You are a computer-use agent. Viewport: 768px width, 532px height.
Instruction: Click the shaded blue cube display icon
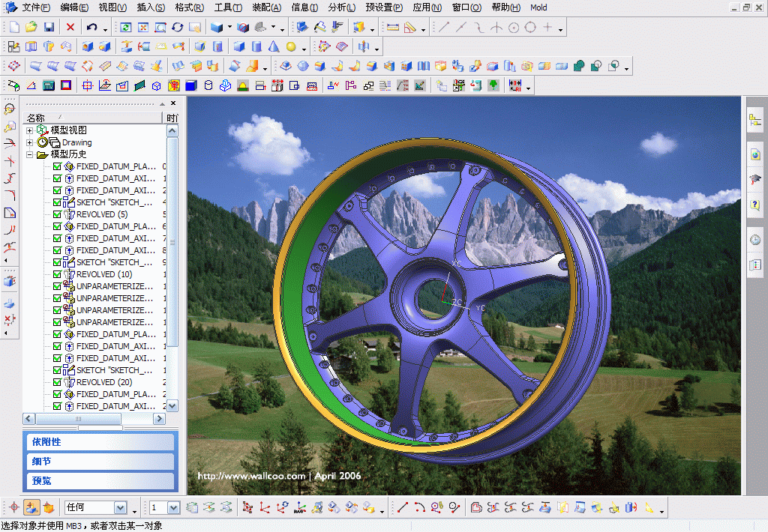[217, 28]
